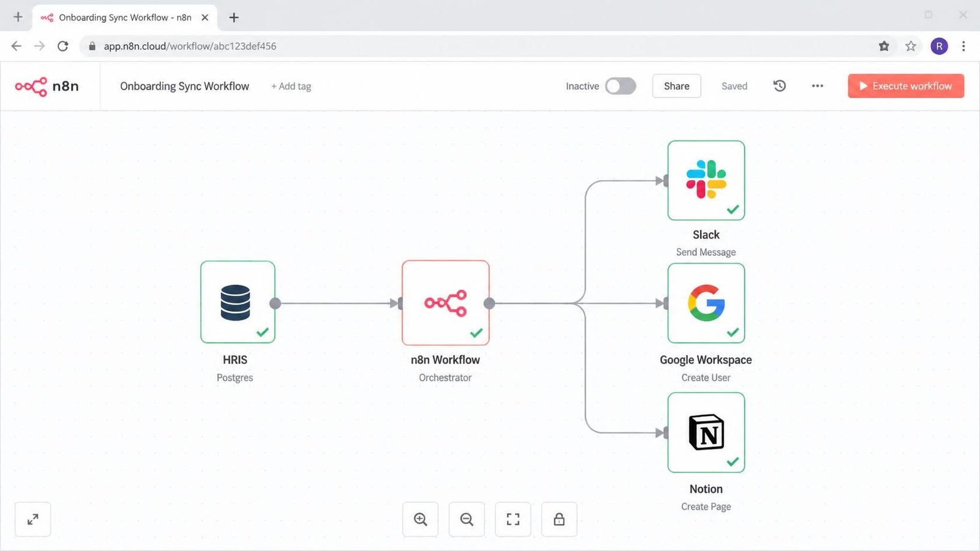Viewport: 980px width, 551px height.
Task: Click the HRIS node label
Action: coord(235,360)
